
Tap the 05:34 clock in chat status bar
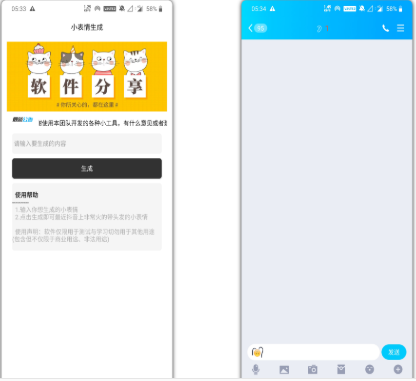[x=259, y=9]
